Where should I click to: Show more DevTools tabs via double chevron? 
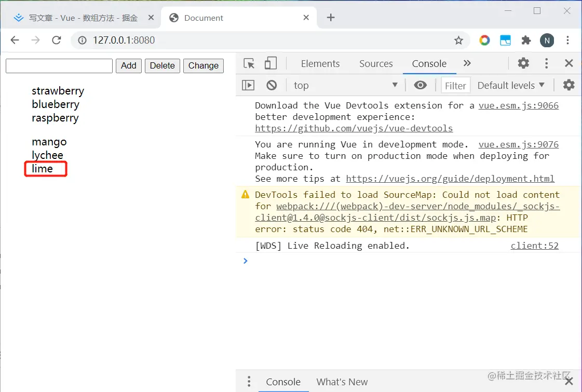click(467, 63)
